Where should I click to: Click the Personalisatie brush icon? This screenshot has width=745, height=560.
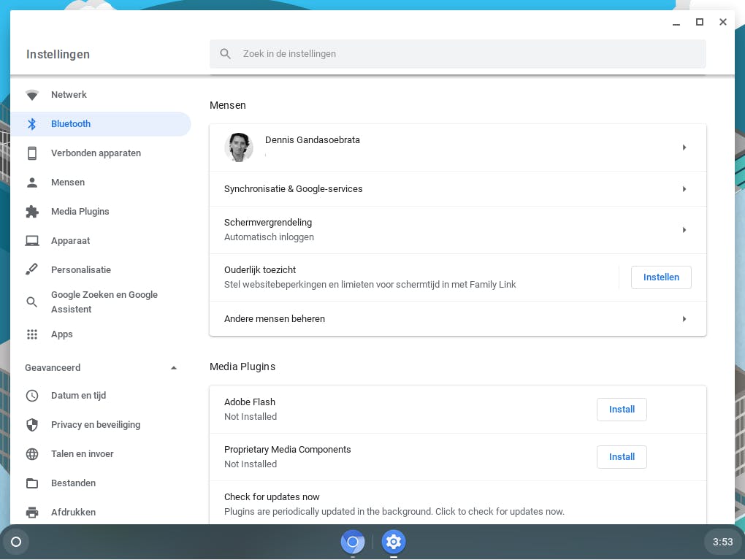click(32, 270)
